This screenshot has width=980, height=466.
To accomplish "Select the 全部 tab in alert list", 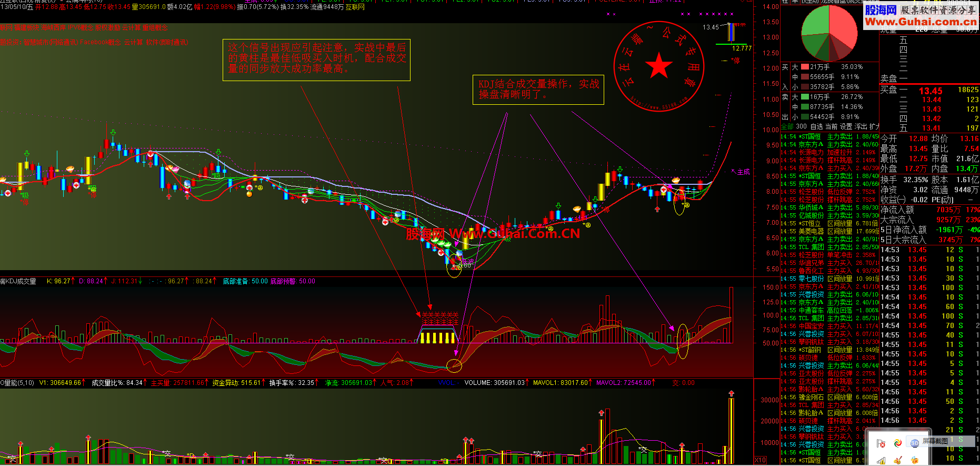I will 787,126.
